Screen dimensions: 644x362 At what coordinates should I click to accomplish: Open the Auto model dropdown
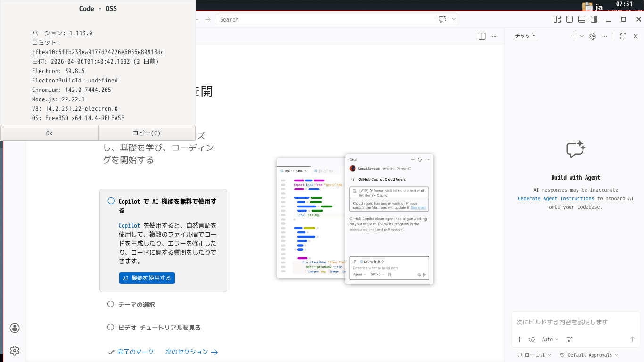point(550,339)
